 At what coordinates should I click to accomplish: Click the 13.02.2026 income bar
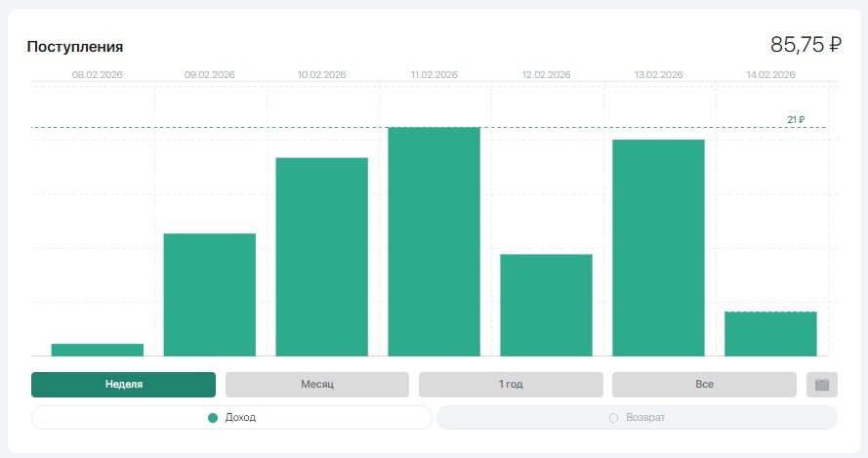658,247
